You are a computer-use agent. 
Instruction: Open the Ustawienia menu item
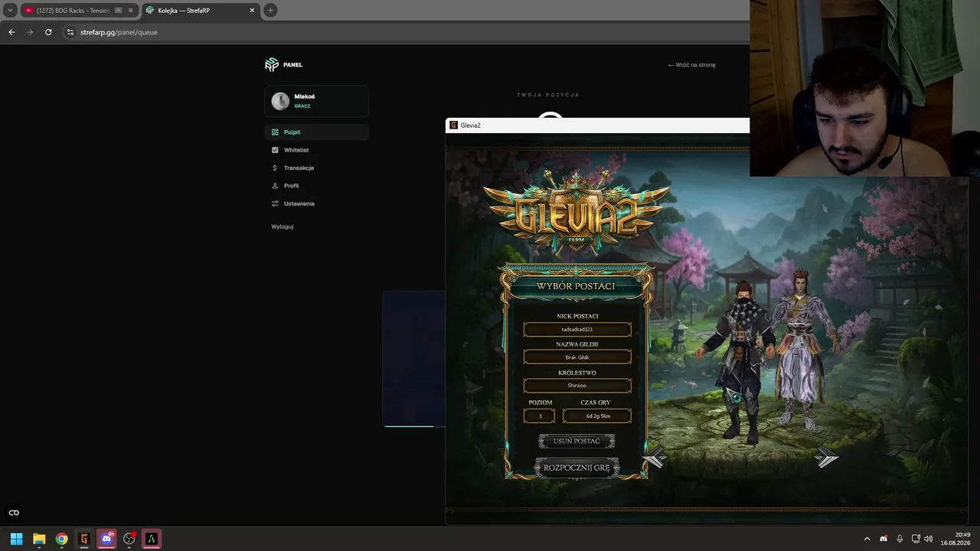click(317, 204)
